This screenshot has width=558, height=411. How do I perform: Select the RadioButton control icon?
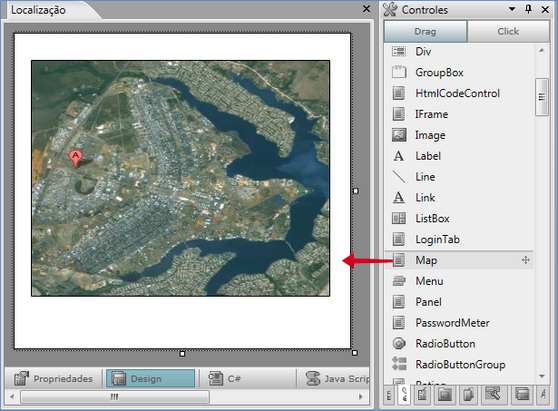click(x=399, y=343)
